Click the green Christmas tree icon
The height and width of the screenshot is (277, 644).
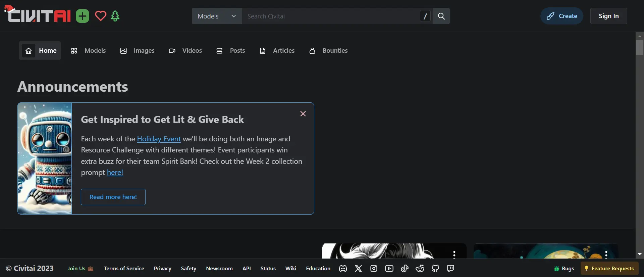115,16
